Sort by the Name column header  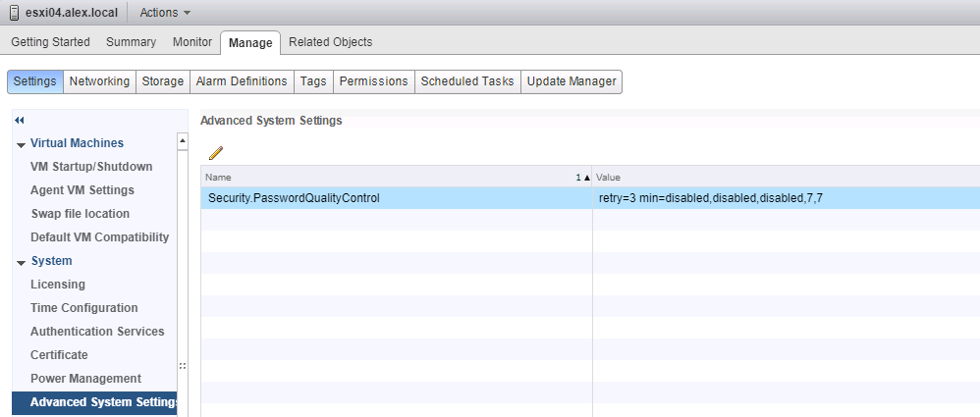coord(393,177)
